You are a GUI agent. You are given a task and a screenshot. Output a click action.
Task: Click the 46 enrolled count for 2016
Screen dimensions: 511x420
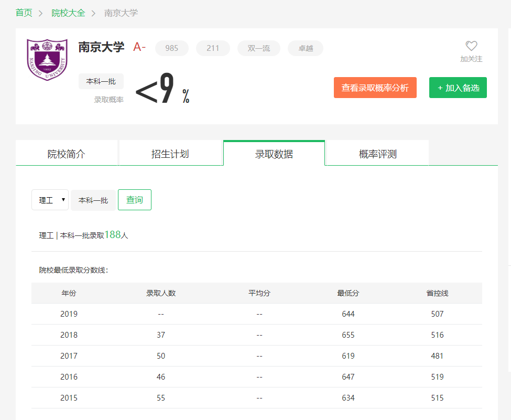point(161,377)
